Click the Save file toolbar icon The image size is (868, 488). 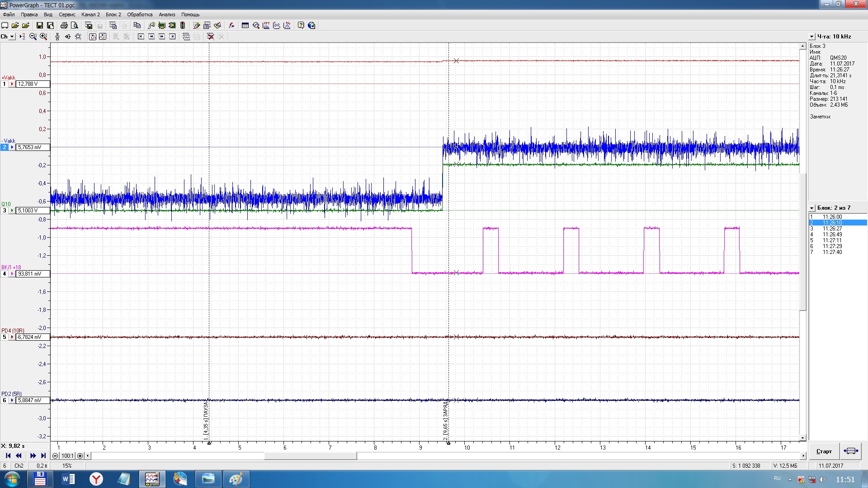[x=40, y=26]
